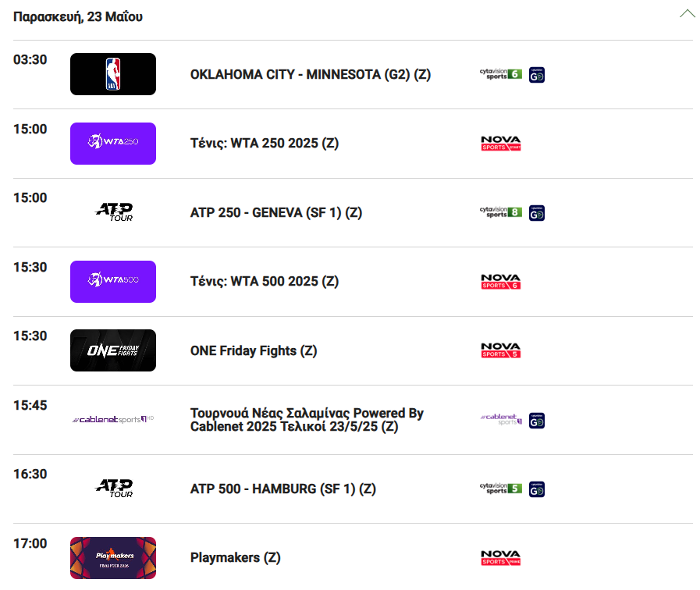
Task: Click the Nova Sports 5 channel icon
Action: click(x=501, y=350)
